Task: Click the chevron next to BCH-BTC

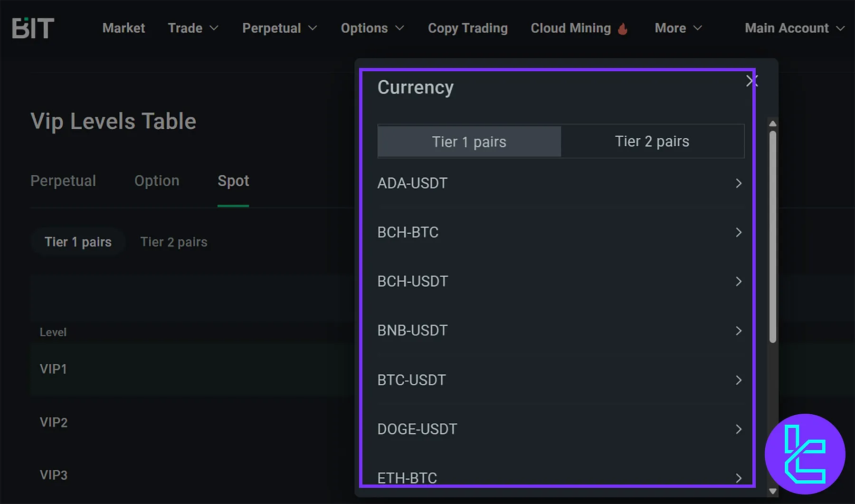Action: pyautogui.click(x=739, y=232)
